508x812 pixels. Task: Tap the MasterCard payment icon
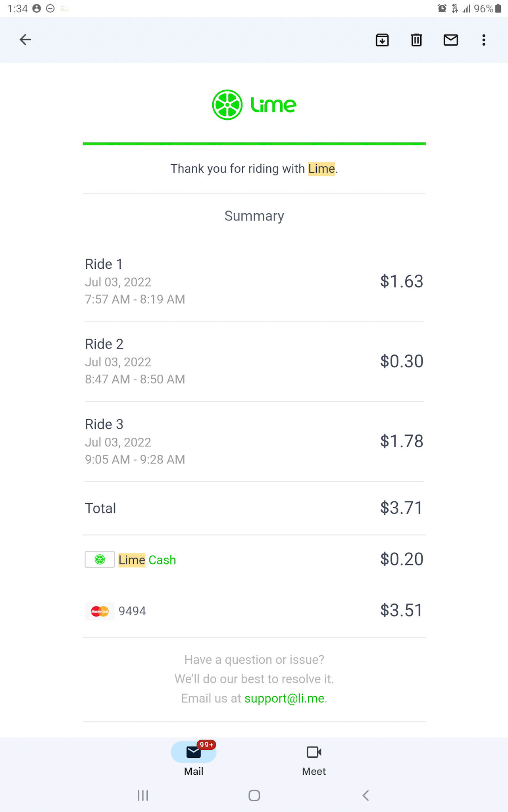100,611
